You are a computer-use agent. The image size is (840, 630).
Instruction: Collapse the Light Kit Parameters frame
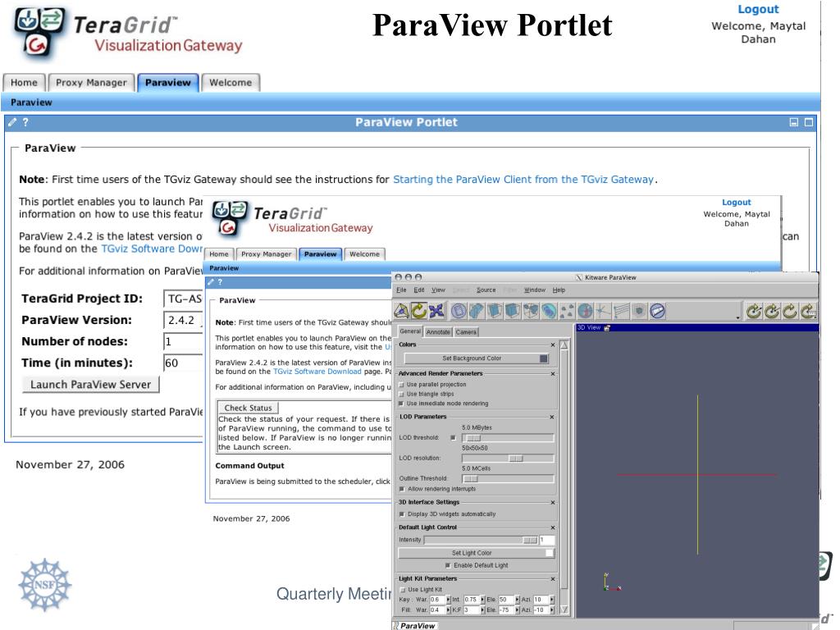[x=553, y=579]
